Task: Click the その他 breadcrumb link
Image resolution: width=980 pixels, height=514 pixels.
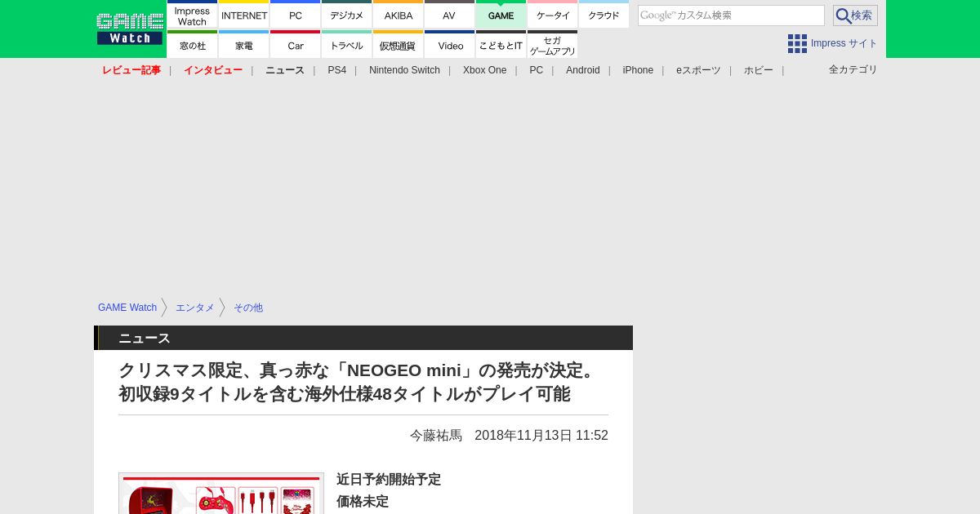Action: pos(248,308)
